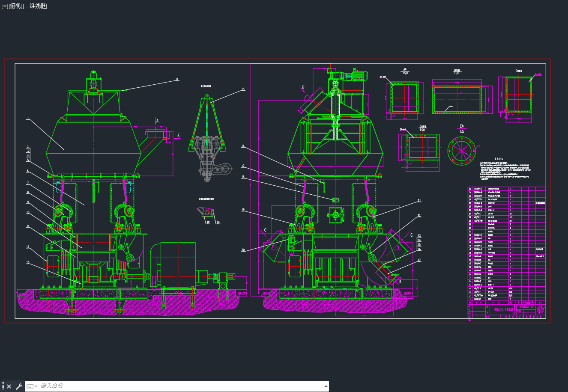Select callout number 21 in drawing

(x=419, y=200)
